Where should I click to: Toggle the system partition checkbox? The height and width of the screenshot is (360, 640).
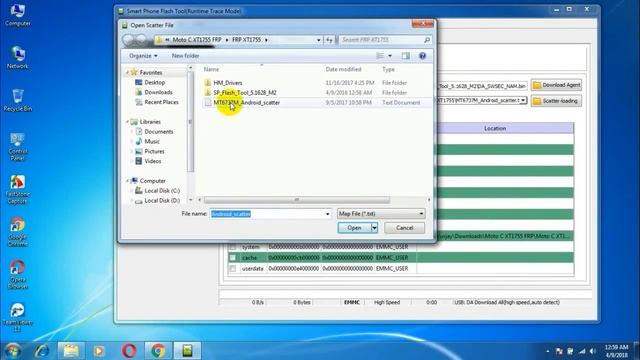[x=232, y=247]
